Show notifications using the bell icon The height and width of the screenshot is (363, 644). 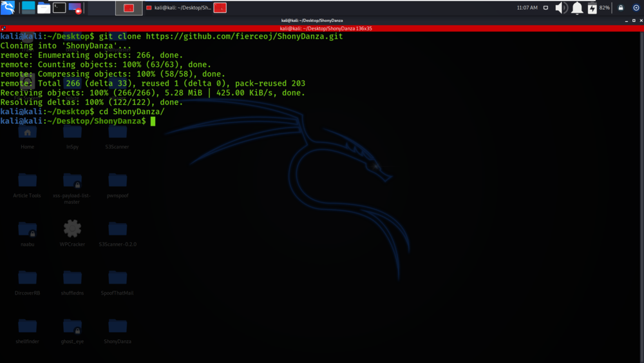point(577,8)
